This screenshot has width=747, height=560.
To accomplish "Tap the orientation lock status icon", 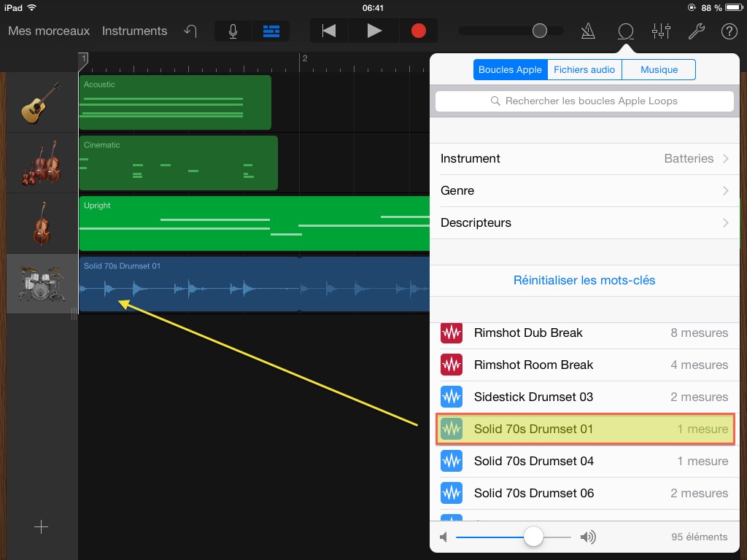I will click(x=692, y=7).
